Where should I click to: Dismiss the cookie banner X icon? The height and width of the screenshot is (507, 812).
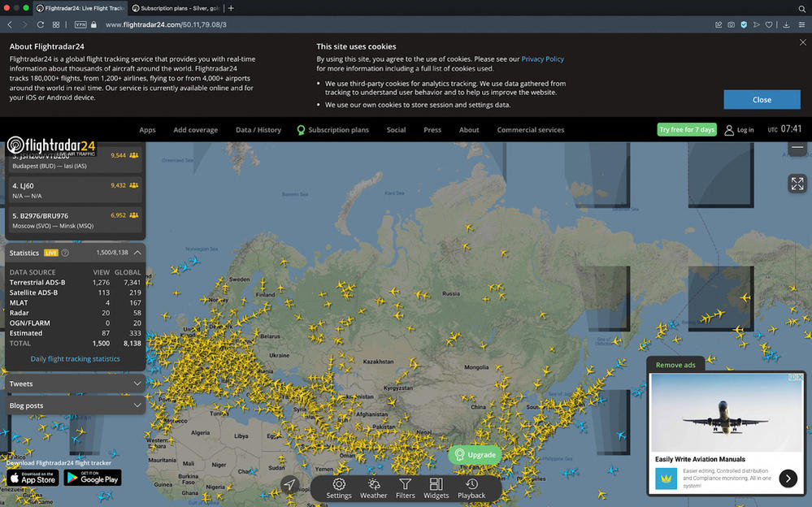[802, 43]
